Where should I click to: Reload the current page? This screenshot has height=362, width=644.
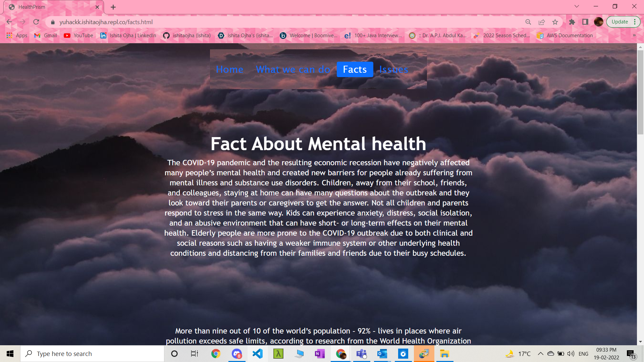pos(36,22)
